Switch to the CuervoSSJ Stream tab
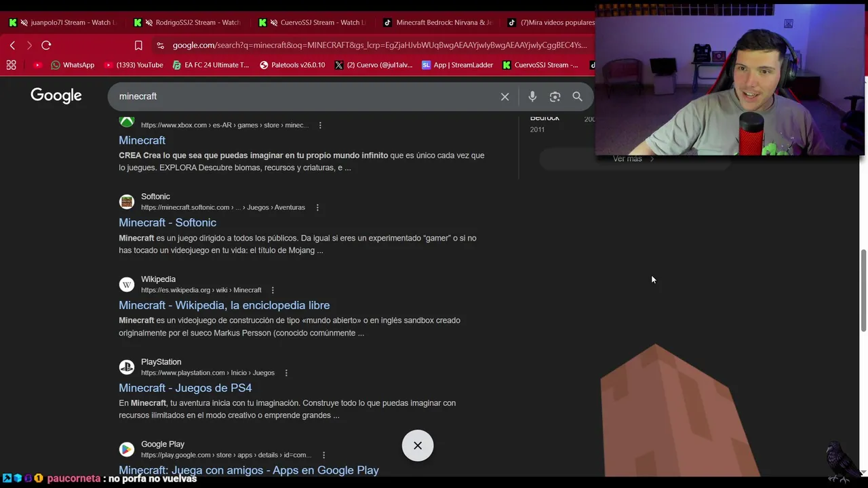This screenshot has width=868, height=488. point(313,22)
